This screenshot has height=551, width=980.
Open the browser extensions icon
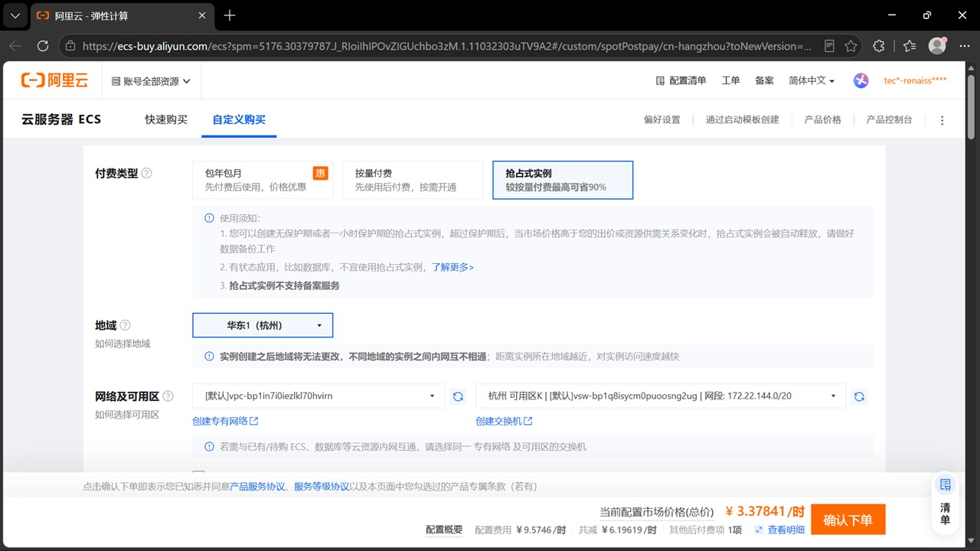tap(879, 46)
